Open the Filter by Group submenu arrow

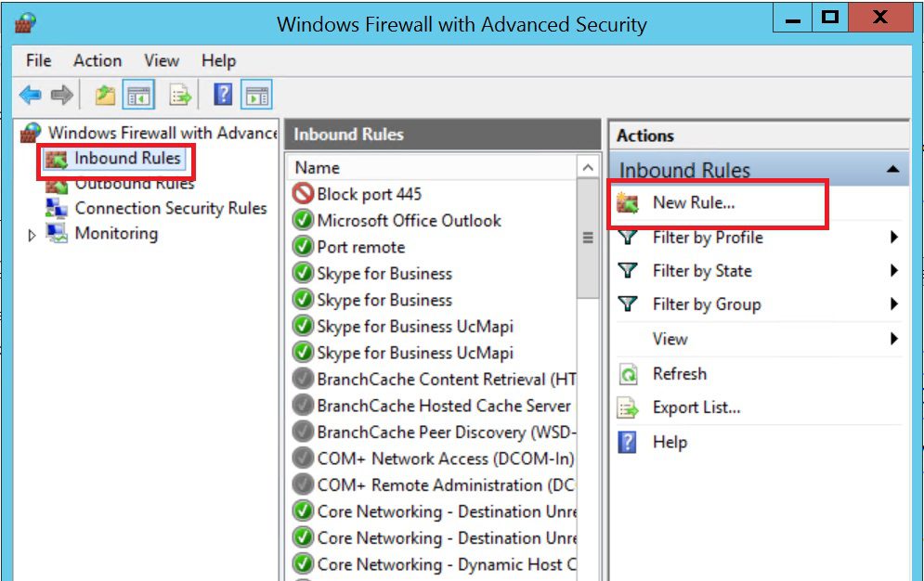click(x=894, y=304)
